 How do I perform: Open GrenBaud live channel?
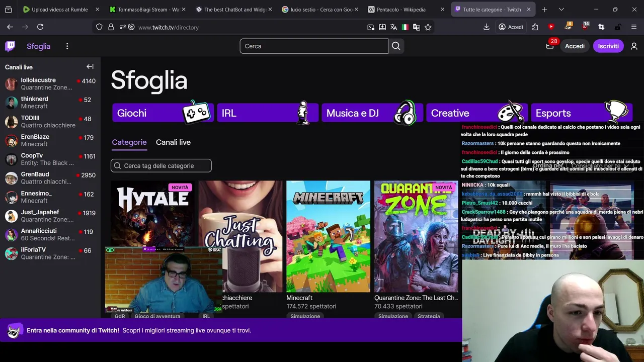click(x=50, y=178)
